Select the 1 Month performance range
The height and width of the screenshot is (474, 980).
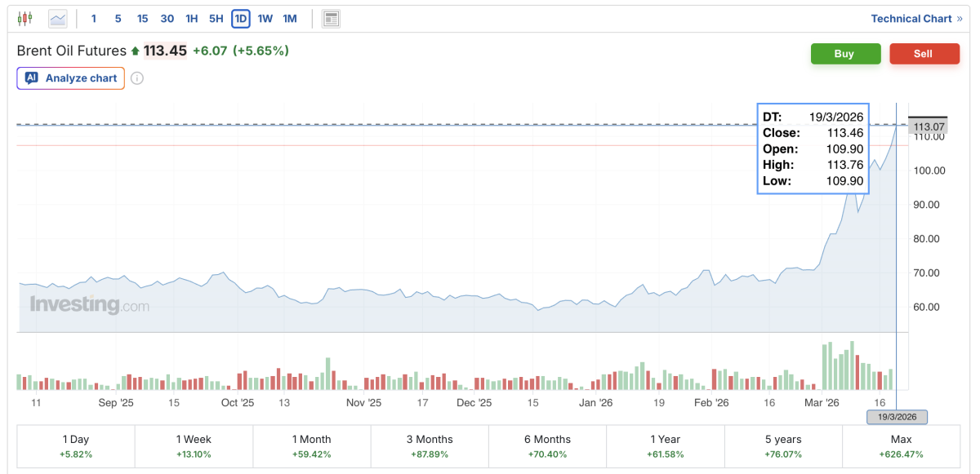(x=311, y=445)
